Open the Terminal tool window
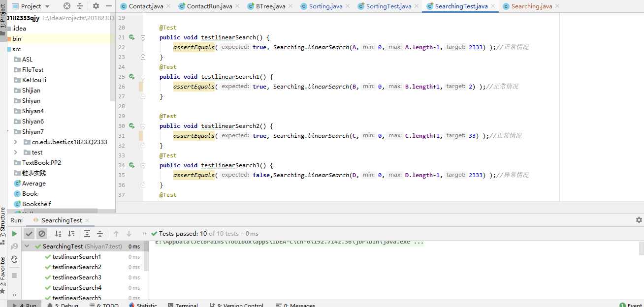The image size is (644, 307). pos(182,305)
